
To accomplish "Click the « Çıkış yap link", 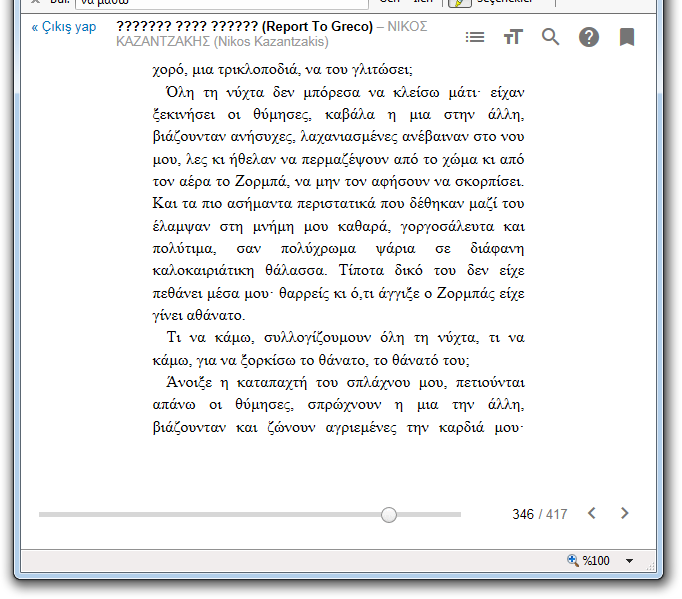I will point(64,27).
